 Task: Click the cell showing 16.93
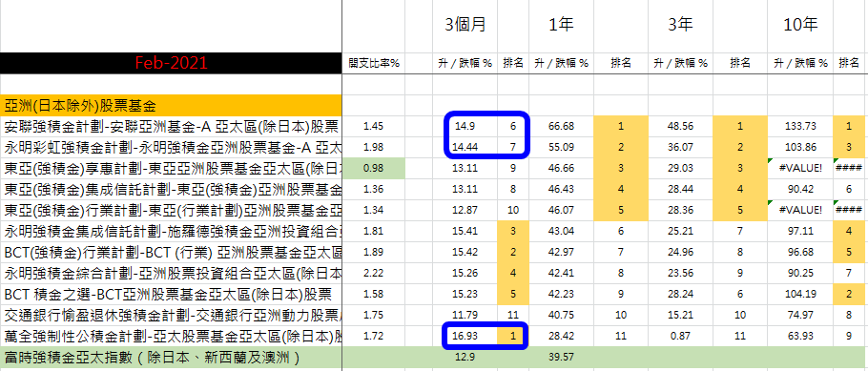point(465,336)
